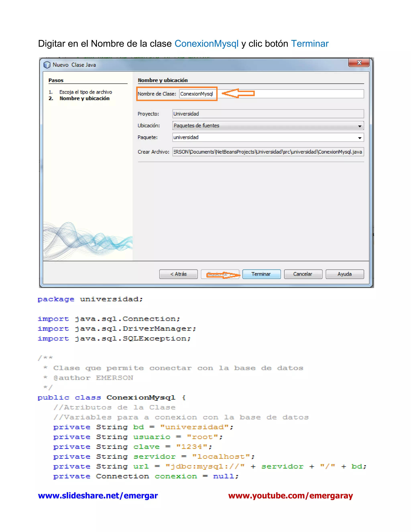The height and width of the screenshot is (532, 411).
Task: Click the orange arrow pointing to class name
Action: click(238, 93)
